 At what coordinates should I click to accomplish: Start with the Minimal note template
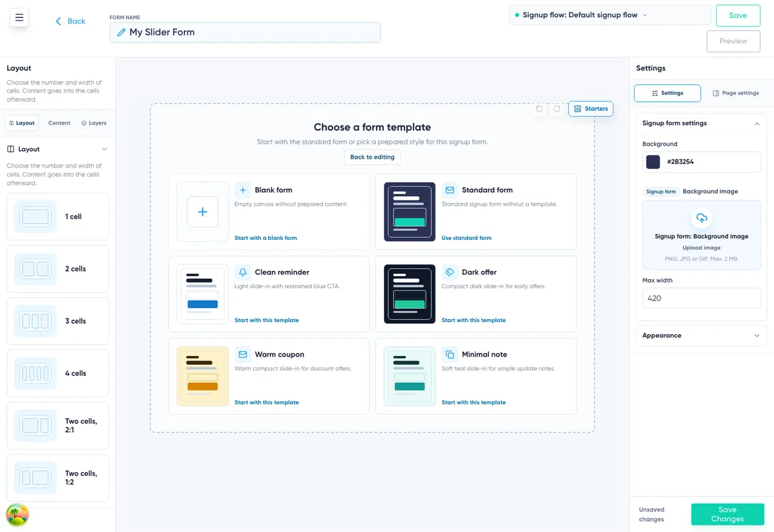coord(473,402)
